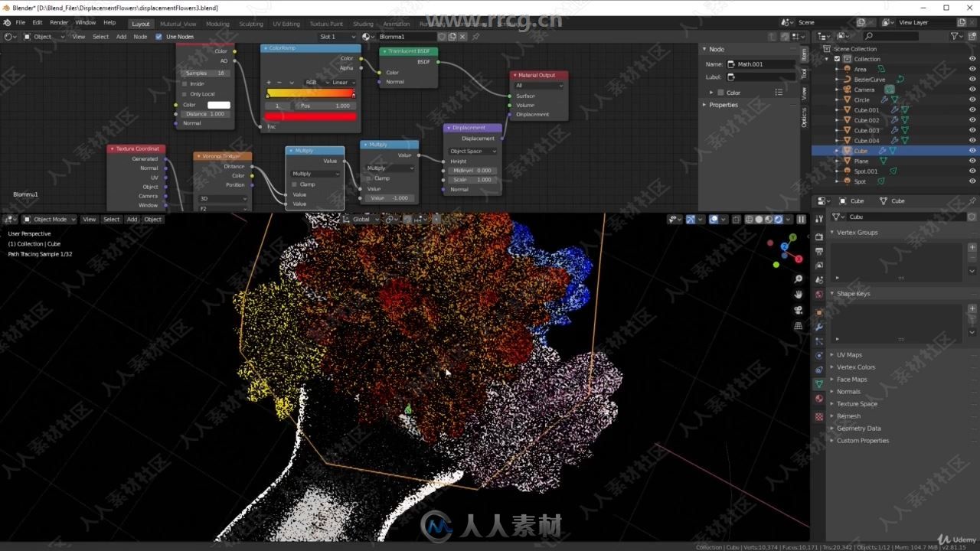This screenshot has width=980, height=551.
Task: Expand the Geometry Data panel
Action: coord(858,429)
